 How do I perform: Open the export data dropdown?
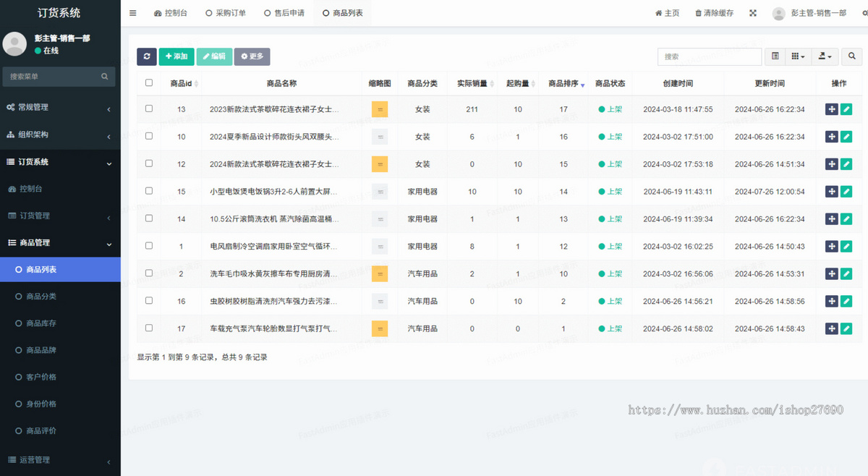(x=825, y=56)
